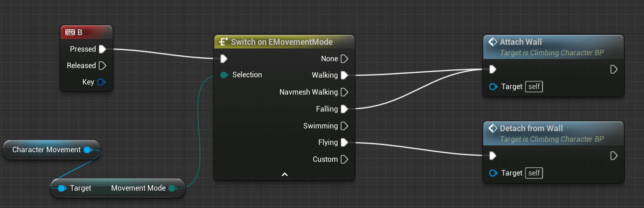This screenshot has height=208, width=644.
Task: Click the None label on Switch node
Action: pos(329,59)
